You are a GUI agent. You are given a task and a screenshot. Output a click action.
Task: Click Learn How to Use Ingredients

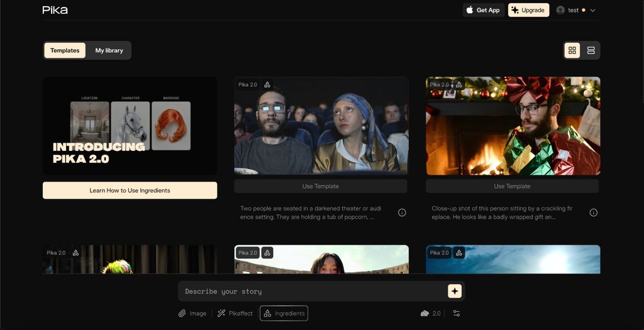130,190
